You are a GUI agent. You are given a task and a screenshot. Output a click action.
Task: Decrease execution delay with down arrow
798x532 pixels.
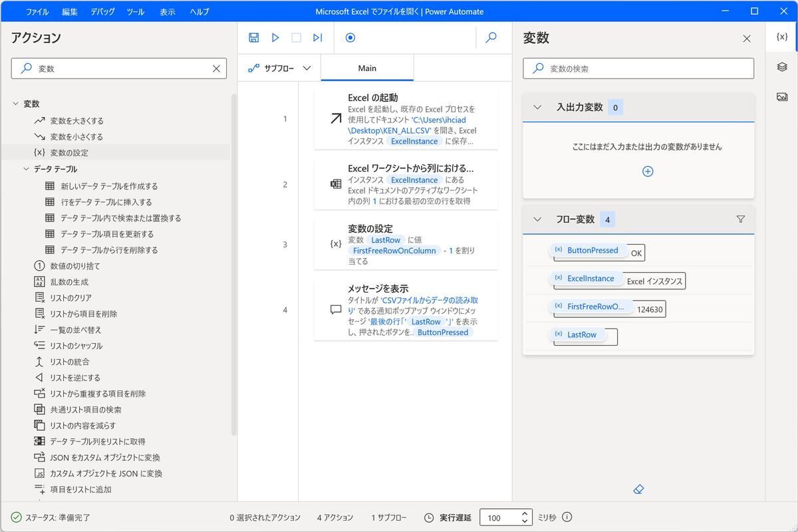[x=525, y=521]
